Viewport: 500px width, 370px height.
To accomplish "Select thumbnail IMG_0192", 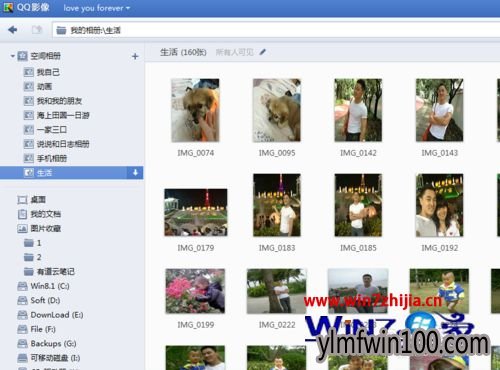I will [440, 205].
